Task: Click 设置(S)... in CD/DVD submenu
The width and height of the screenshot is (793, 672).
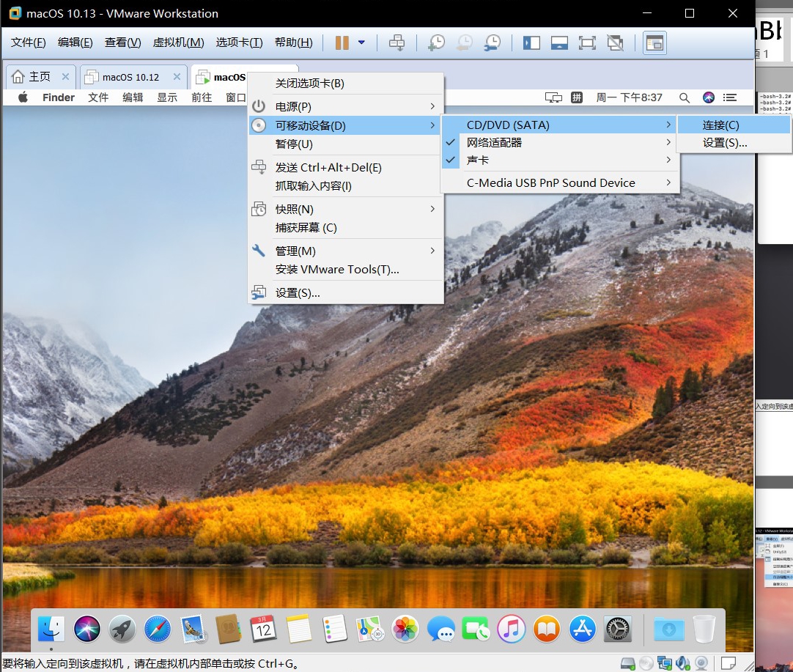Action: pyautogui.click(x=734, y=143)
